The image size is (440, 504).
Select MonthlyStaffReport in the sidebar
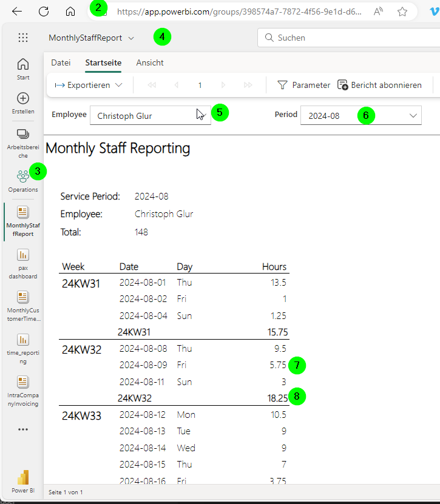[x=23, y=221]
